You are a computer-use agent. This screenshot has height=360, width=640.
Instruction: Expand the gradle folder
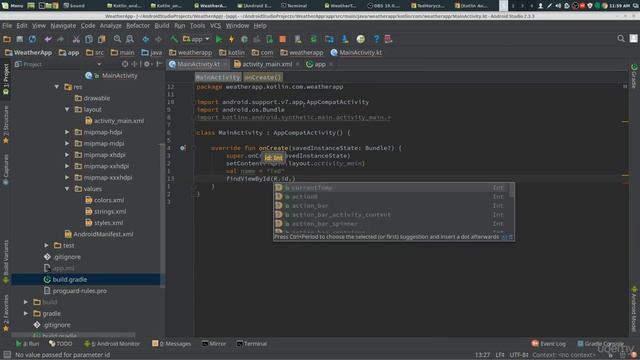point(26,313)
